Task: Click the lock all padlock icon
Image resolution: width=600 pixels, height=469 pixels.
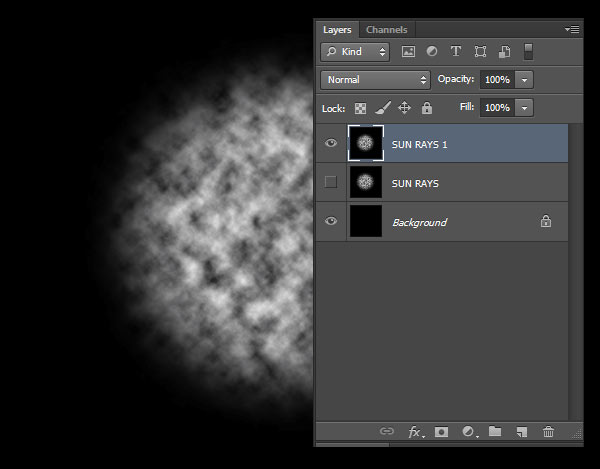Action: (427, 108)
